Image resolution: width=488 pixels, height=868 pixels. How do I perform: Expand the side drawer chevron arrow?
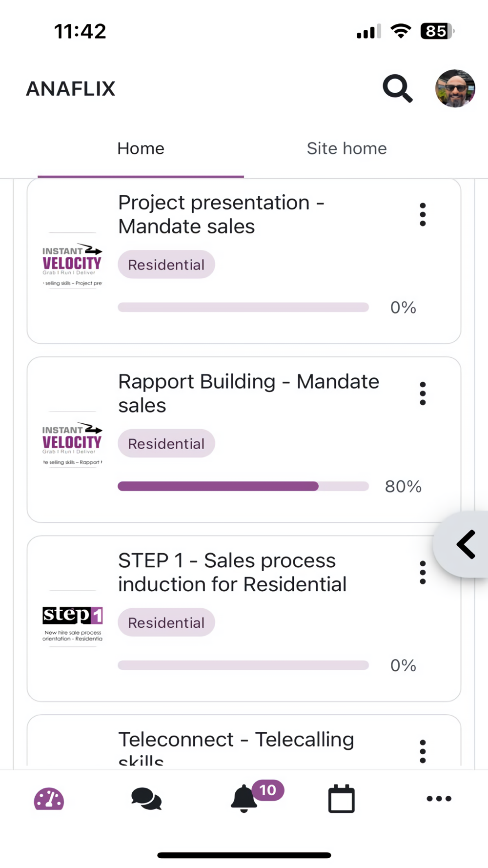pyautogui.click(x=466, y=544)
